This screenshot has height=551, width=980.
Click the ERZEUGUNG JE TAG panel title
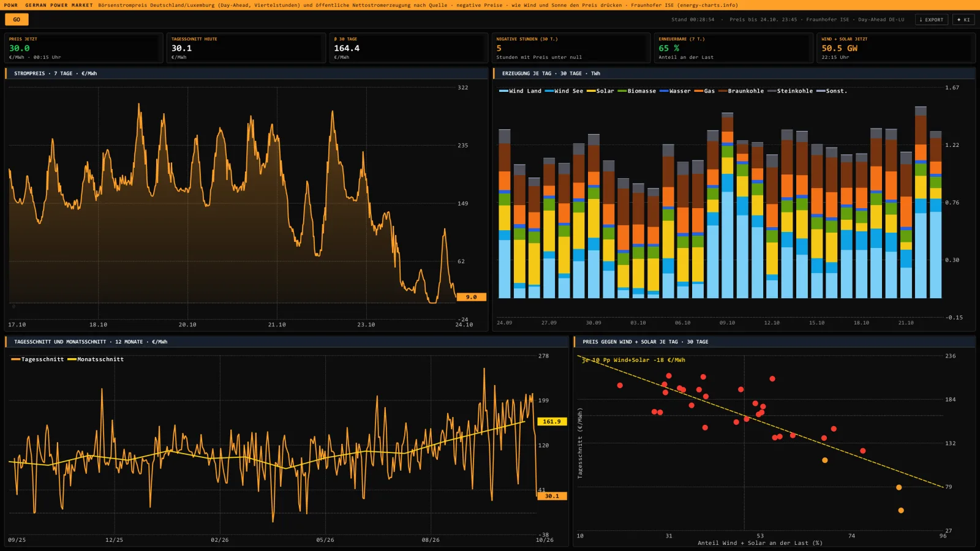point(551,73)
